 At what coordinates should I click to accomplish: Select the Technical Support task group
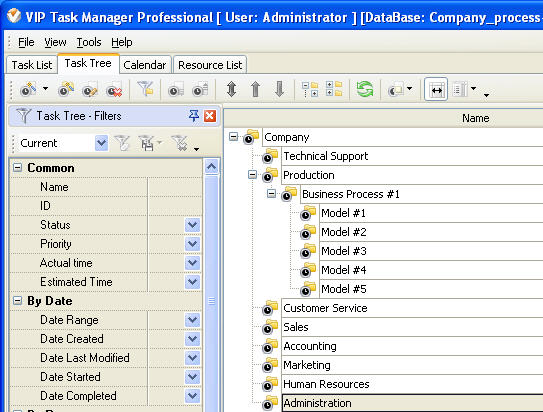click(x=326, y=156)
